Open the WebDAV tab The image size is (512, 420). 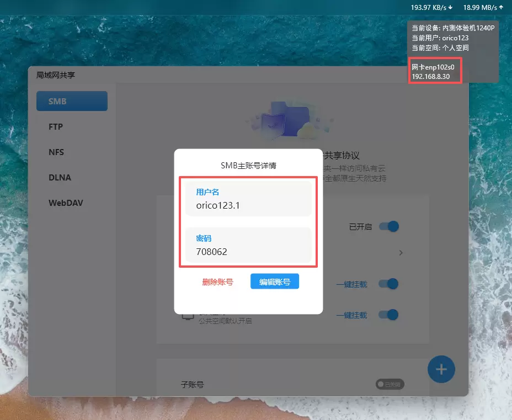66,203
